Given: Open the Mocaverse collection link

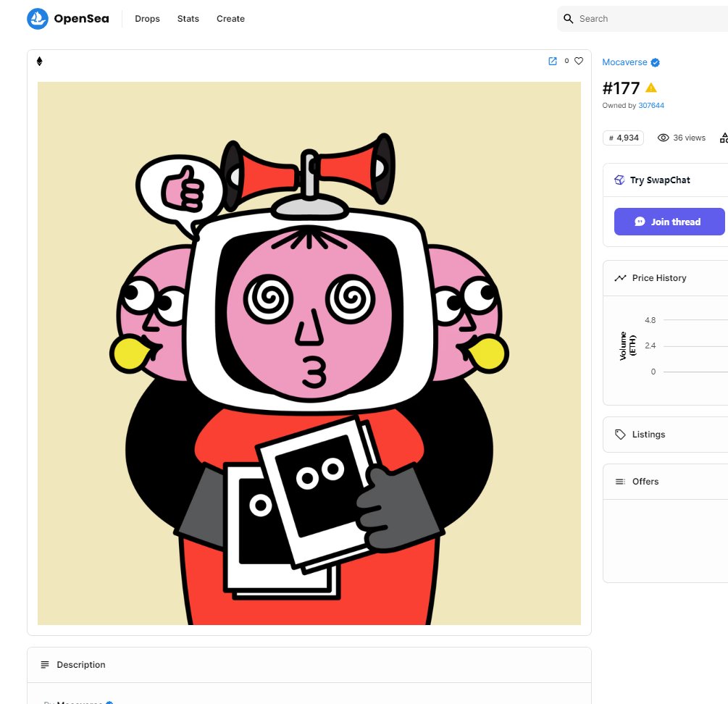Looking at the screenshot, I should [624, 62].
